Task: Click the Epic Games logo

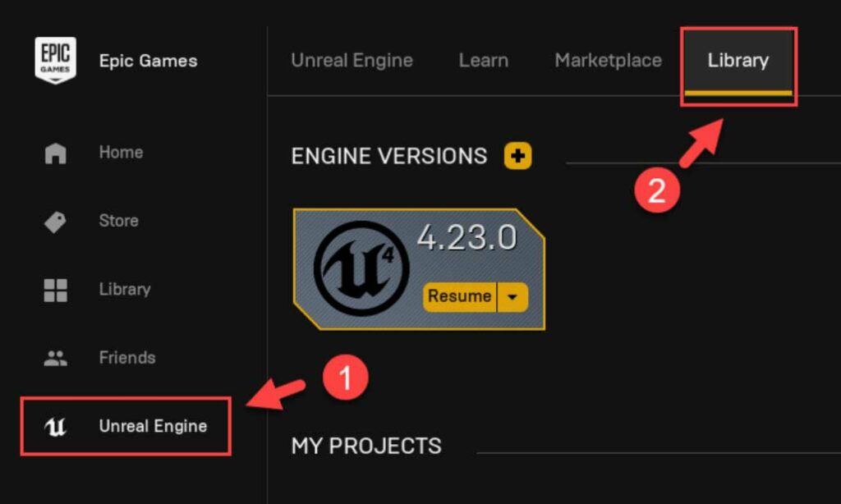Action: [x=54, y=60]
